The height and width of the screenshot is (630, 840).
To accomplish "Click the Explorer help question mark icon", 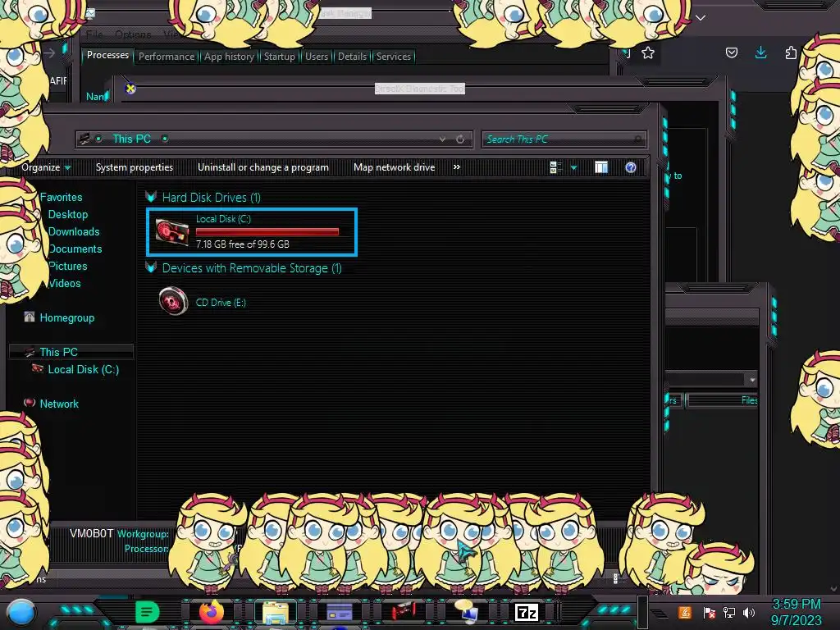I will pos(631,167).
